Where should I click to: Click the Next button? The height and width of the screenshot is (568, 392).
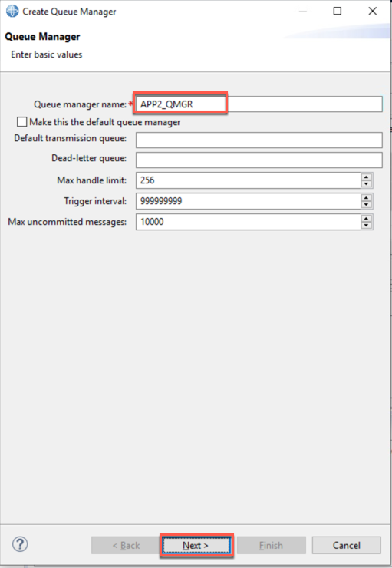point(196,545)
